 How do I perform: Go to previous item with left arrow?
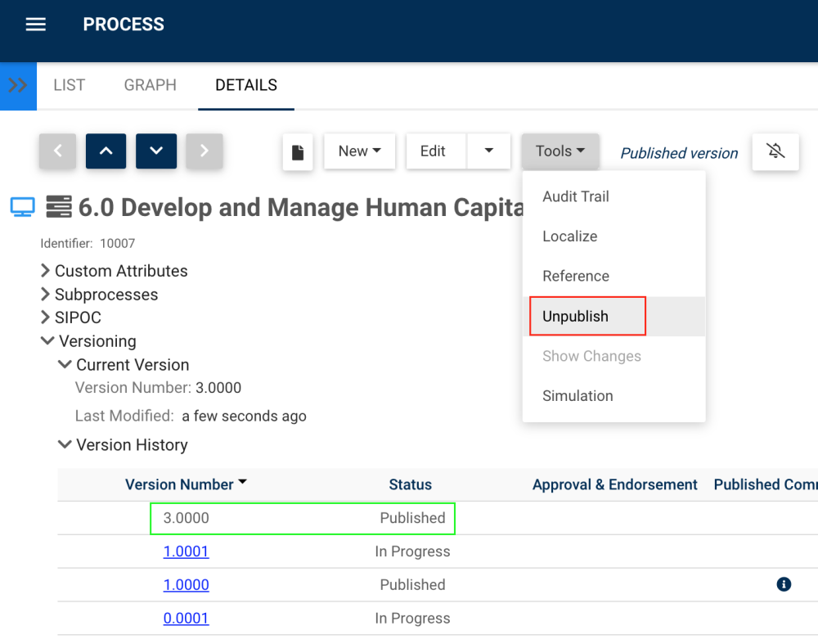click(57, 151)
